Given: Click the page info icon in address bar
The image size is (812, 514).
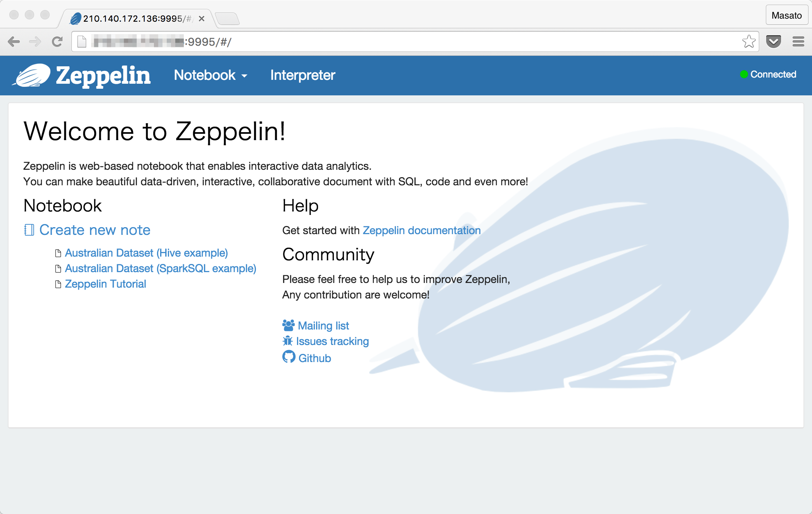Looking at the screenshot, I should pyautogui.click(x=81, y=41).
